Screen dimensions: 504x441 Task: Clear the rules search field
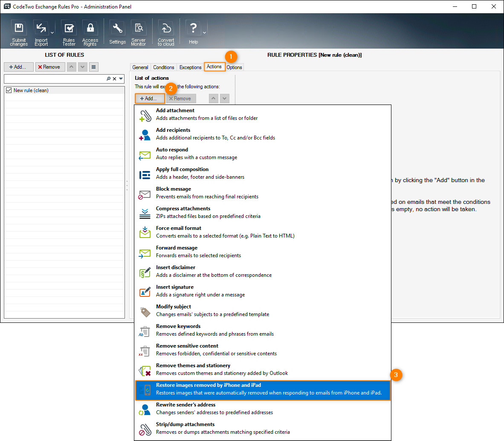[114, 79]
